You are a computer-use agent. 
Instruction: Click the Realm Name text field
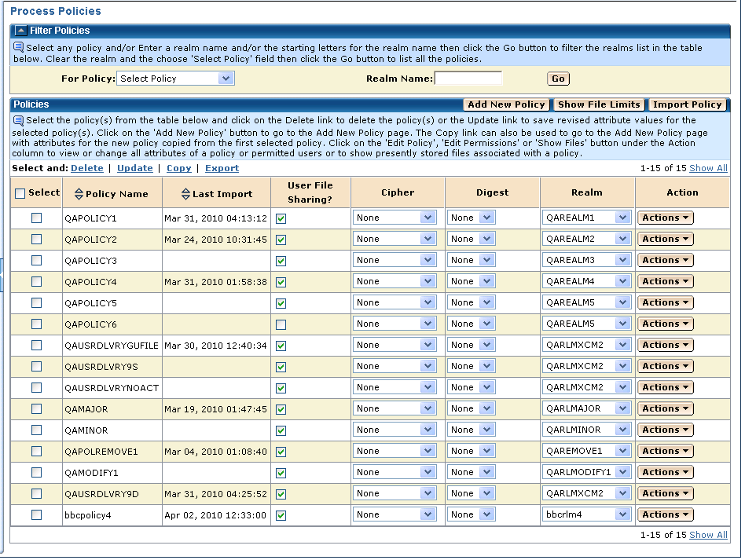(468, 79)
